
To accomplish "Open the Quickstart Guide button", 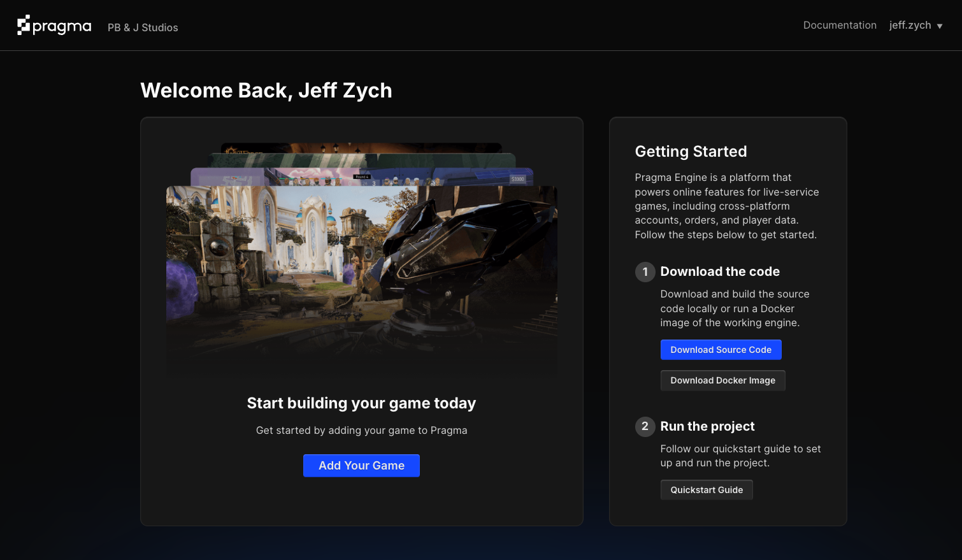I will (x=707, y=490).
